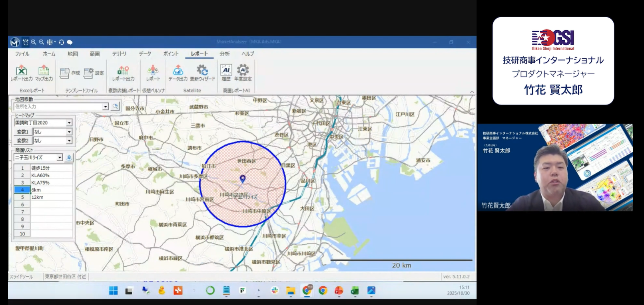The height and width of the screenshot is (305, 644).
Task: Open the Chrome icon with the badge in taskbar
Action: pyautogui.click(x=307, y=291)
